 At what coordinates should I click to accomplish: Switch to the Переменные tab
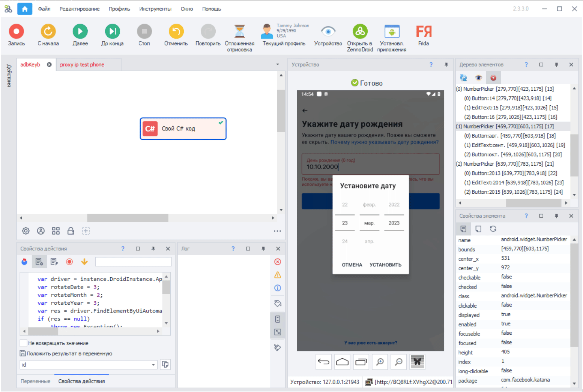pyautogui.click(x=36, y=381)
